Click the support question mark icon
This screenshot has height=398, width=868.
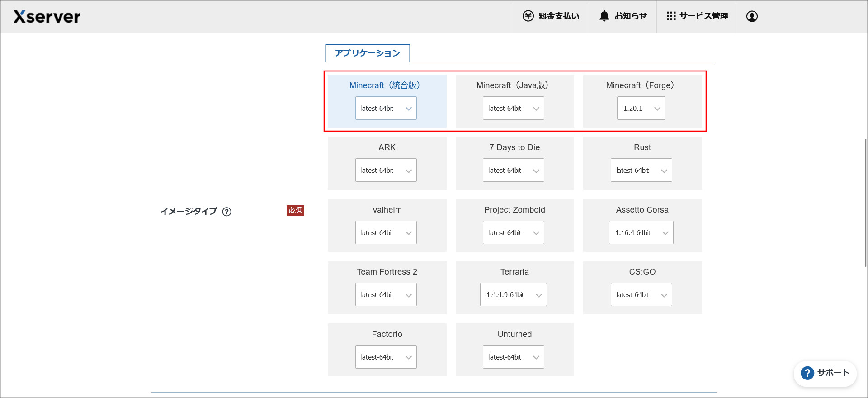tap(807, 373)
